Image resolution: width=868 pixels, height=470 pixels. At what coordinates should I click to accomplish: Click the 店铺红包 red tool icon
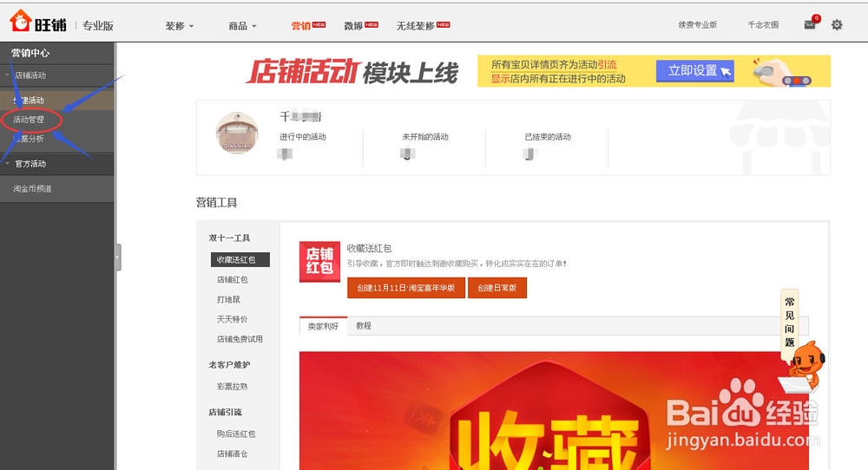click(319, 261)
